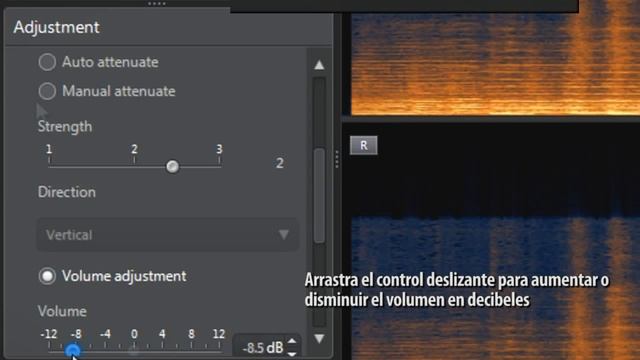Click the 3 tick on Strength scale
The image size is (640, 360).
click(x=219, y=149)
